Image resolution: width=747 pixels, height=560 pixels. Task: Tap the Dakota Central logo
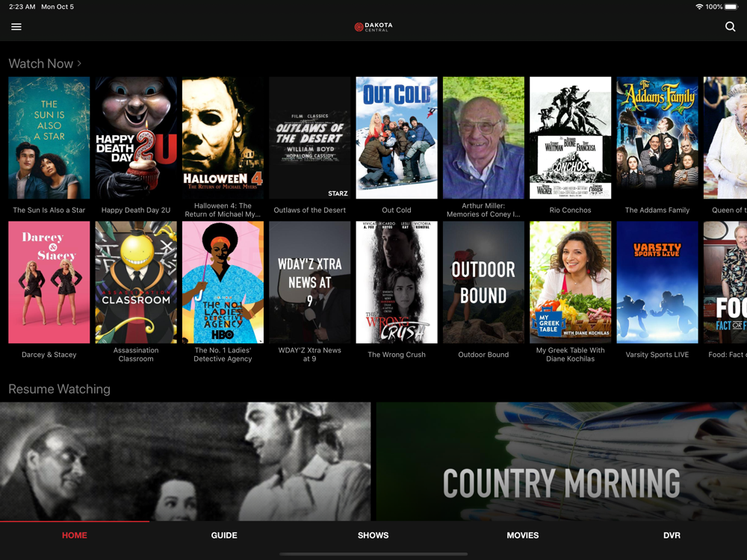pyautogui.click(x=373, y=27)
